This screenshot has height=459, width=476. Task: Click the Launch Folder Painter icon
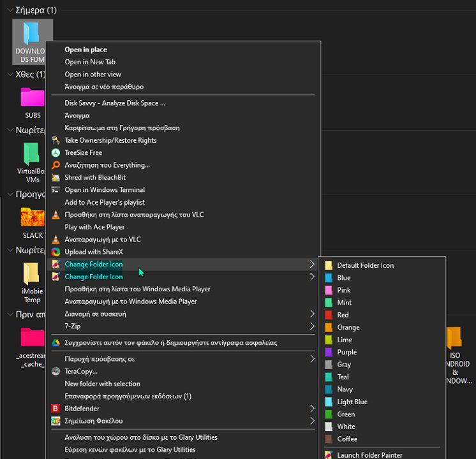tap(328, 455)
